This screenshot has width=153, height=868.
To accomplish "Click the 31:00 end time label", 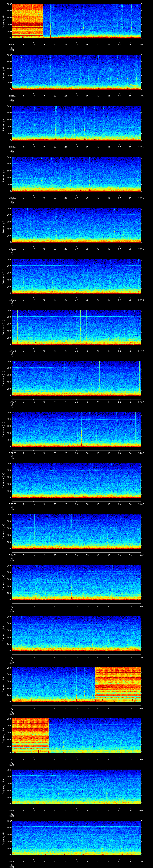I will coord(141,861).
